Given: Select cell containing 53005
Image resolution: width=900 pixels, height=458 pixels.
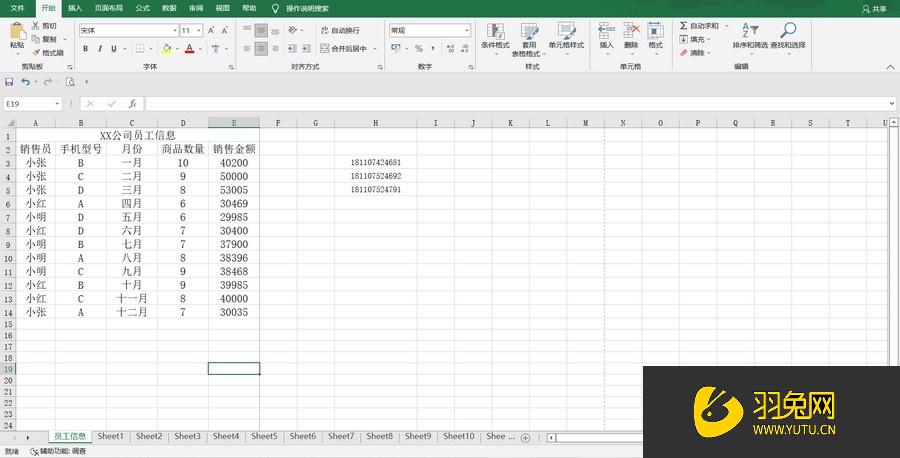Looking at the screenshot, I should (x=234, y=190).
